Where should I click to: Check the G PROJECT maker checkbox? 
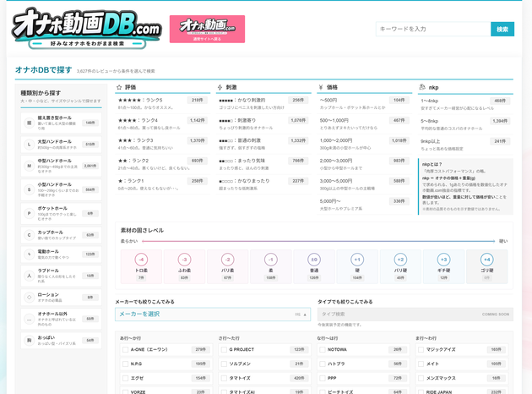(x=224, y=349)
